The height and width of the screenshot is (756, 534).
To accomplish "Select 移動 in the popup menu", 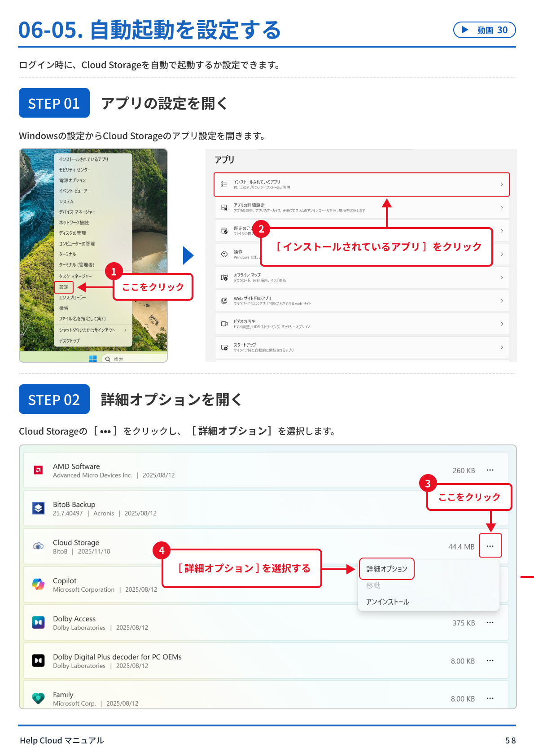I will tap(373, 585).
